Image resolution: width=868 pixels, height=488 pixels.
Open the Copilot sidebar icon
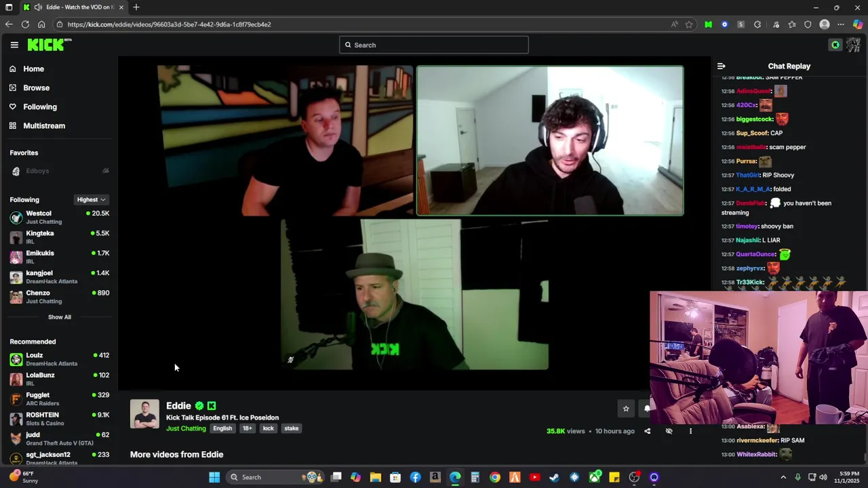click(x=858, y=24)
